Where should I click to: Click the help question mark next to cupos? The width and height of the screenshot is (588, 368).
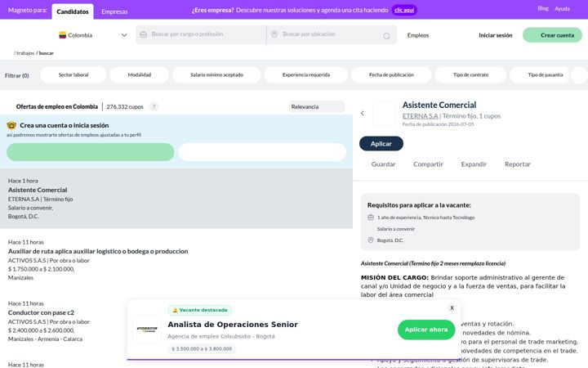154,107
